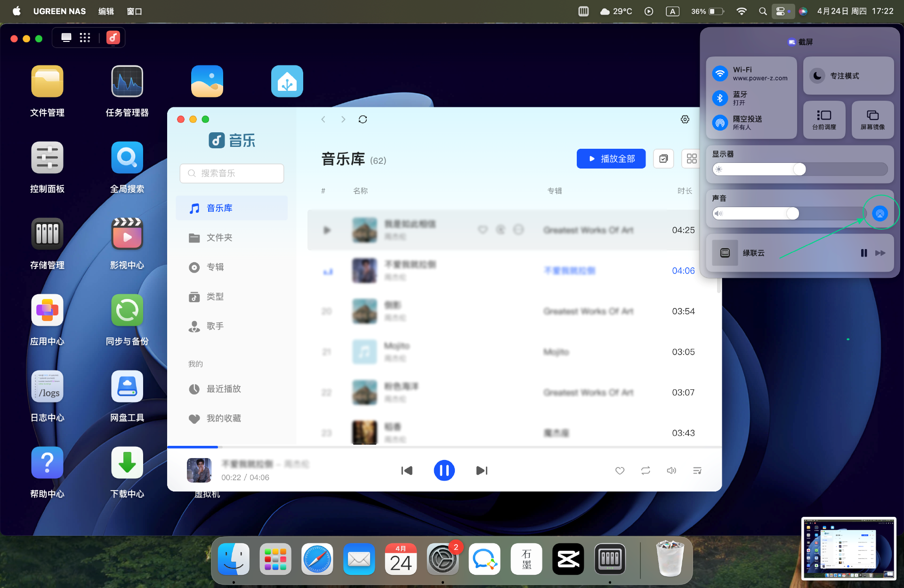Skip to the next track
The image size is (904, 588).
[x=482, y=471]
